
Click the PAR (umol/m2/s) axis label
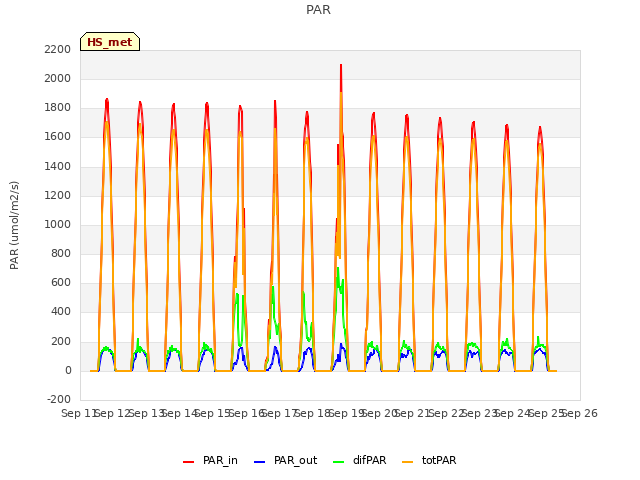pos(14,225)
